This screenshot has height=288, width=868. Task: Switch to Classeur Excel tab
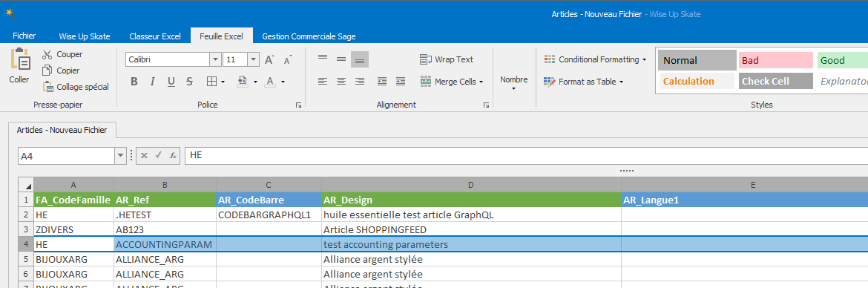pos(155,36)
